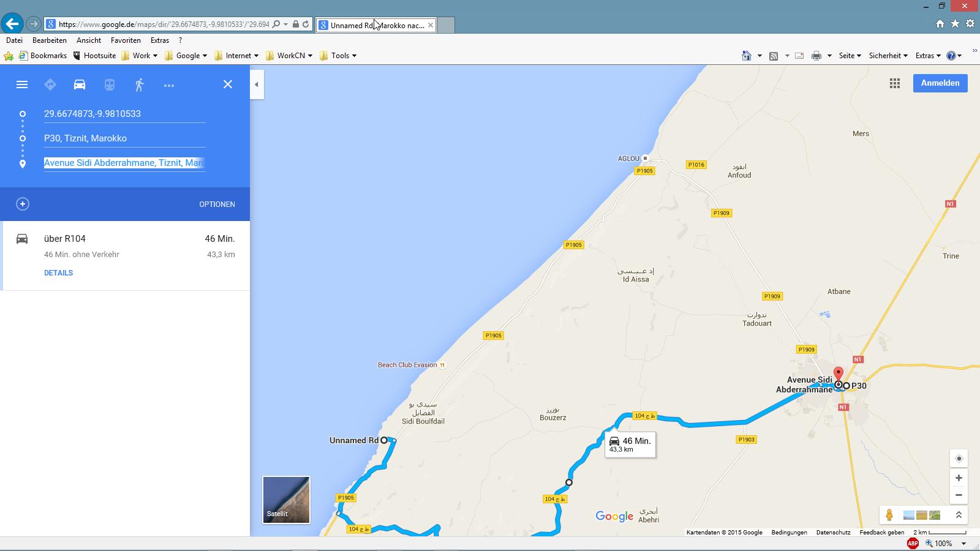
Task: Open Datenschutz link
Action: (833, 533)
